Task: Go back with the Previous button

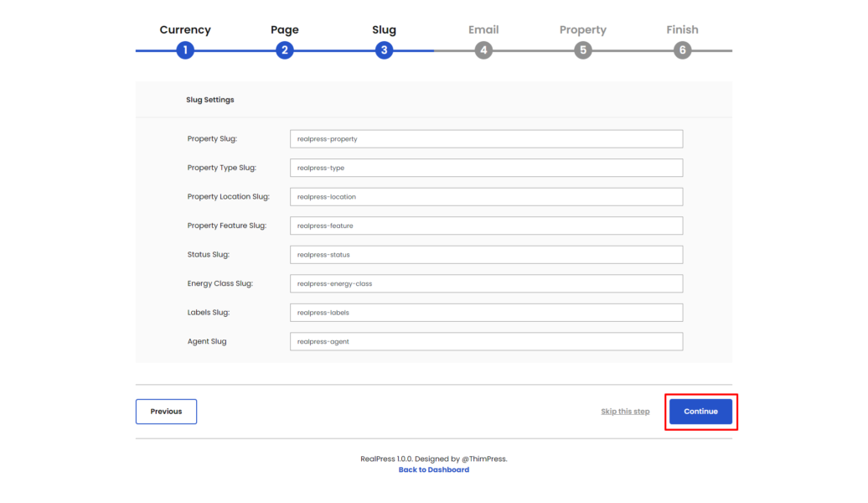Action: [166, 412]
